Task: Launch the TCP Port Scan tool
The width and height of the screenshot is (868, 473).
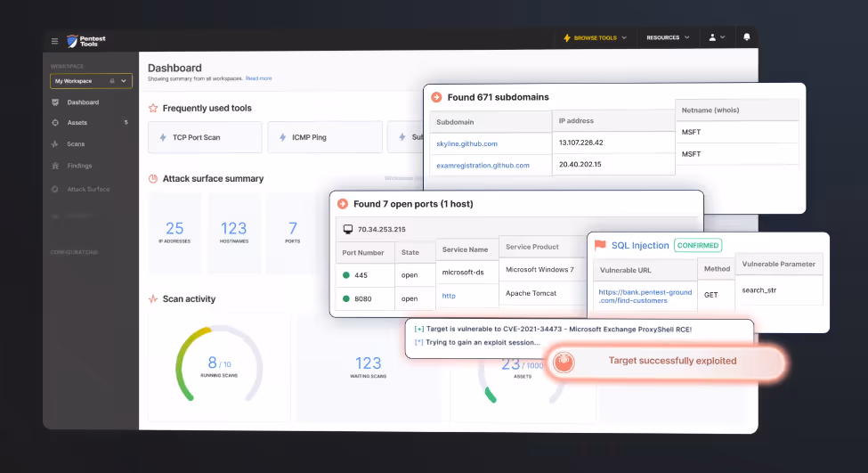Action: coord(205,137)
